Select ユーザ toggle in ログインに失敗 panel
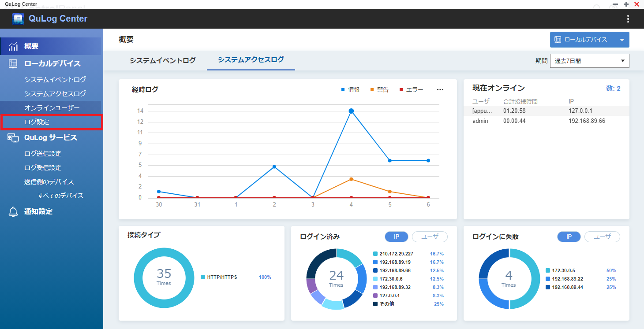The height and width of the screenshot is (329, 644). [602, 237]
